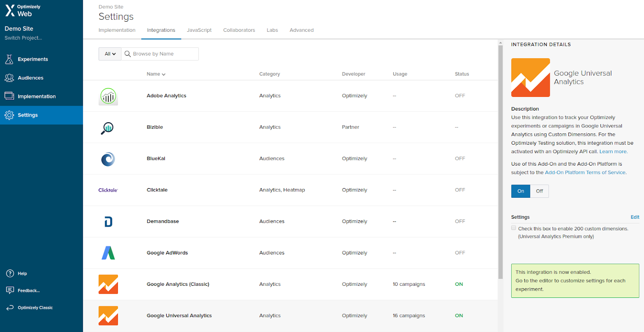Click scrollbar up arrow
This screenshot has height=332, width=644.
point(500,43)
